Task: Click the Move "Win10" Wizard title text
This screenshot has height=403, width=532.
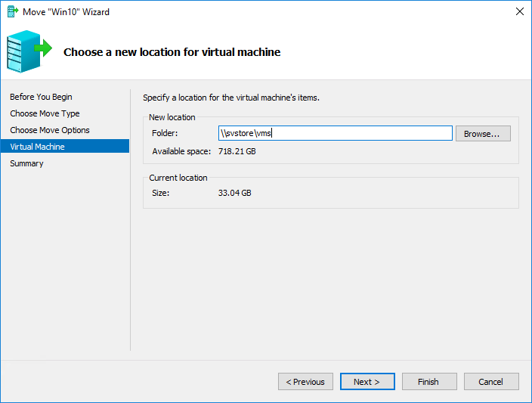Action: 66,12
